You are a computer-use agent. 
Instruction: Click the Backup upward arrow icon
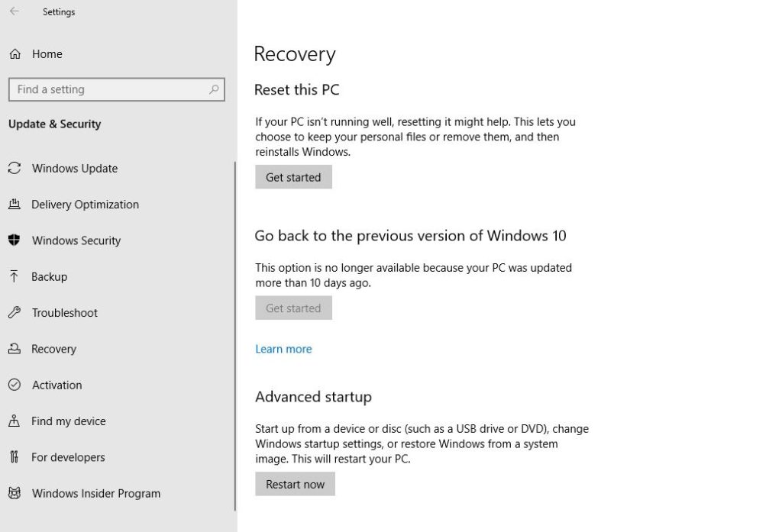point(14,276)
